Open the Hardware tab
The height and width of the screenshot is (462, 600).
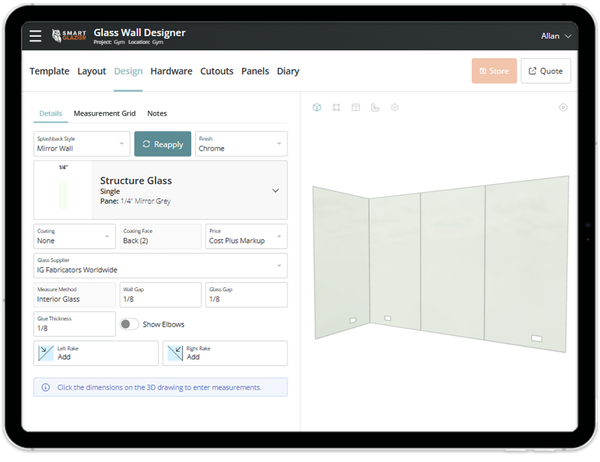click(x=171, y=71)
